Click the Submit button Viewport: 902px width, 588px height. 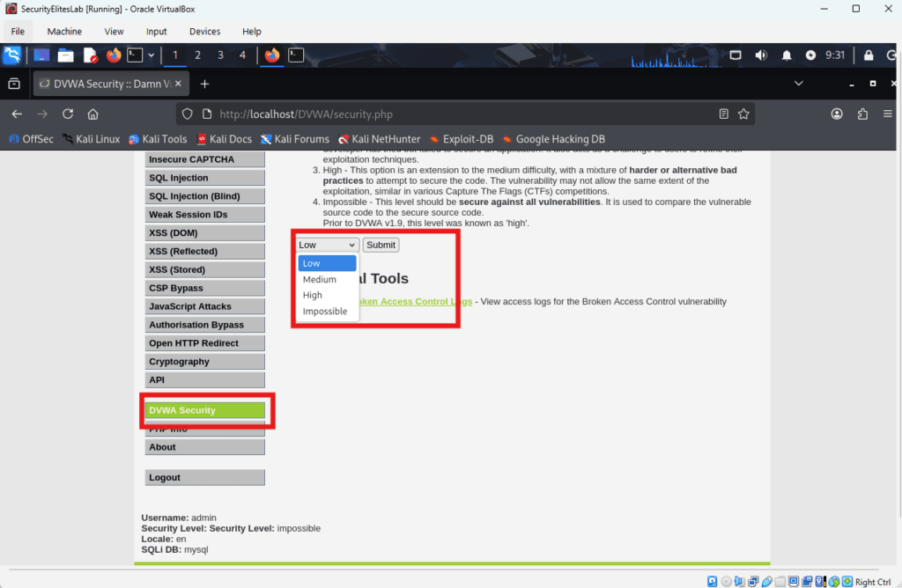click(x=381, y=245)
